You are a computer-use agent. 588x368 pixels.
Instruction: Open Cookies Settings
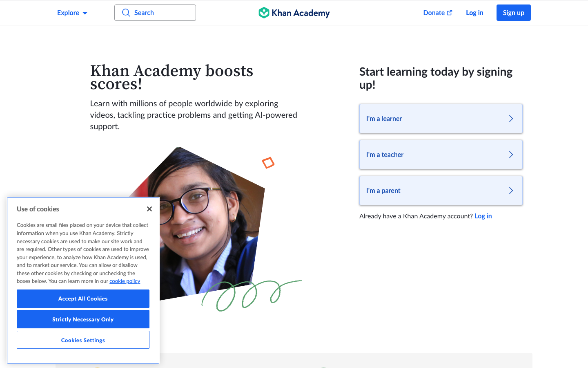pos(83,340)
